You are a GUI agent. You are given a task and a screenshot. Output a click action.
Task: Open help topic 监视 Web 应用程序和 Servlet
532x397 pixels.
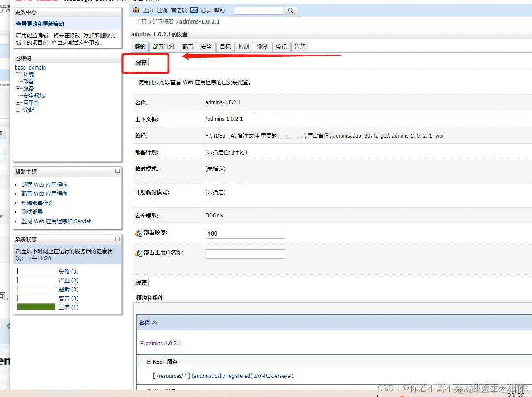[x=56, y=221]
